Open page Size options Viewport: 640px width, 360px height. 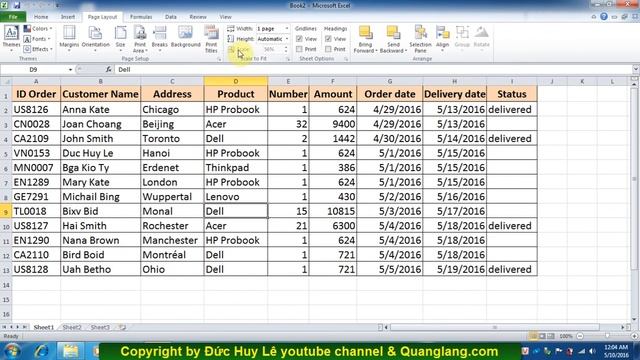pos(120,38)
